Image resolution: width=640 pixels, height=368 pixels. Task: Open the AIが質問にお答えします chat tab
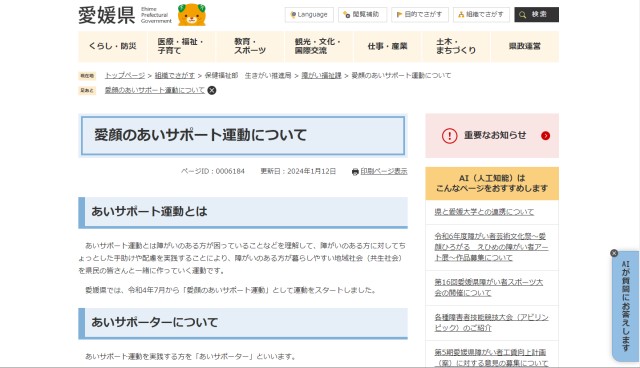(x=626, y=306)
